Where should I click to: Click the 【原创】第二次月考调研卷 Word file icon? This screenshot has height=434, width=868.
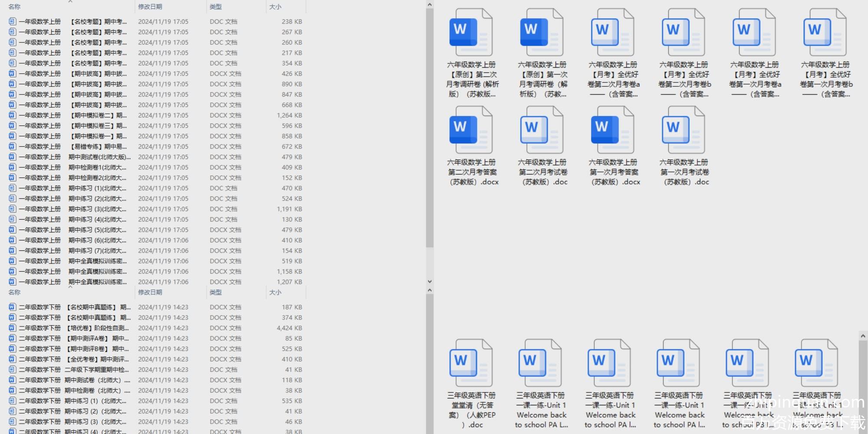471,33
